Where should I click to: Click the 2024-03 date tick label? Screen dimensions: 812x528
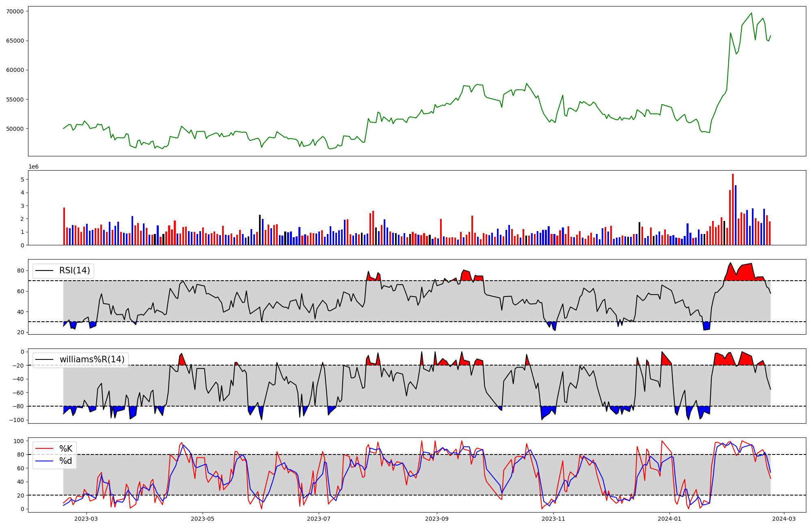click(783, 518)
